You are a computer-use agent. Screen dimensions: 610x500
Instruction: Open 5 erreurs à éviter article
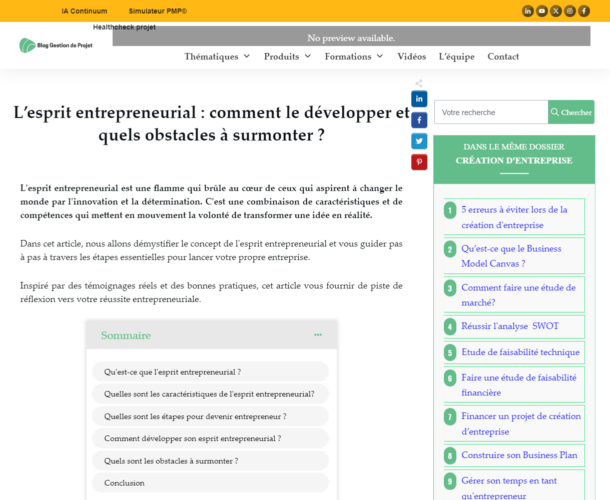[514, 217]
